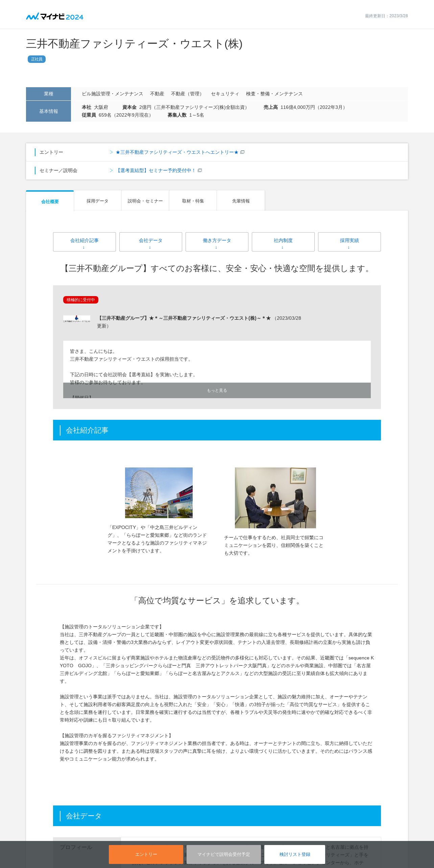Click the company logo in the announcement box
The height and width of the screenshot is (868, 434).
pos(77,319)
